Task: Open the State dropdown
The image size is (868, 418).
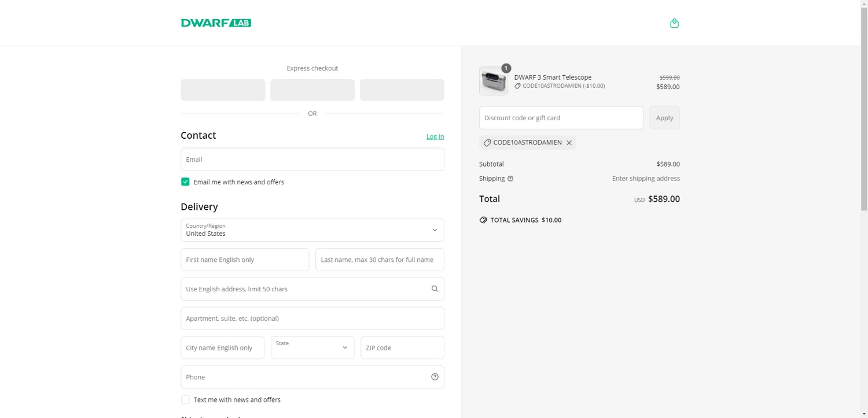Action: click(312, 347)
